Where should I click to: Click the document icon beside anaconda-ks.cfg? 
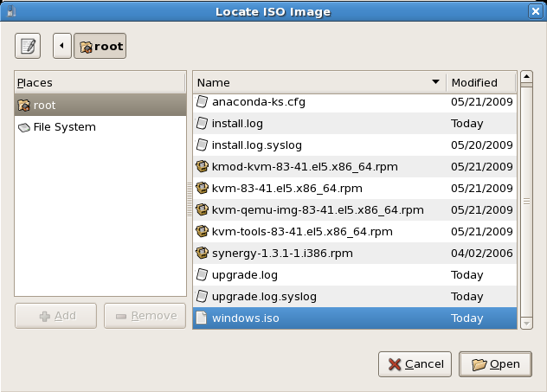pyautogui.click(x=202, y=101)
